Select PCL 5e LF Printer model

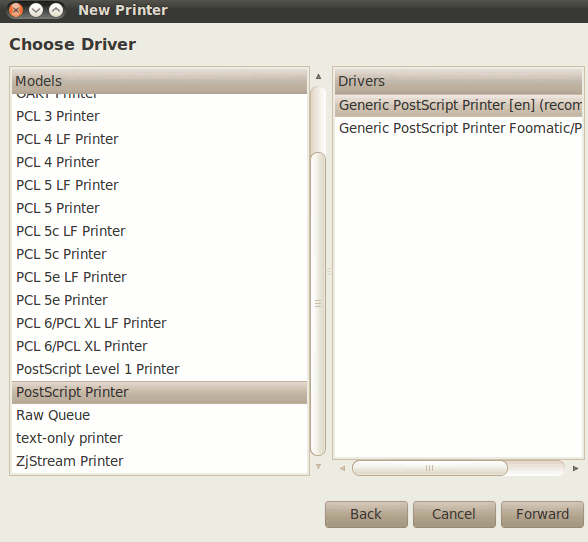click(159, 277)
